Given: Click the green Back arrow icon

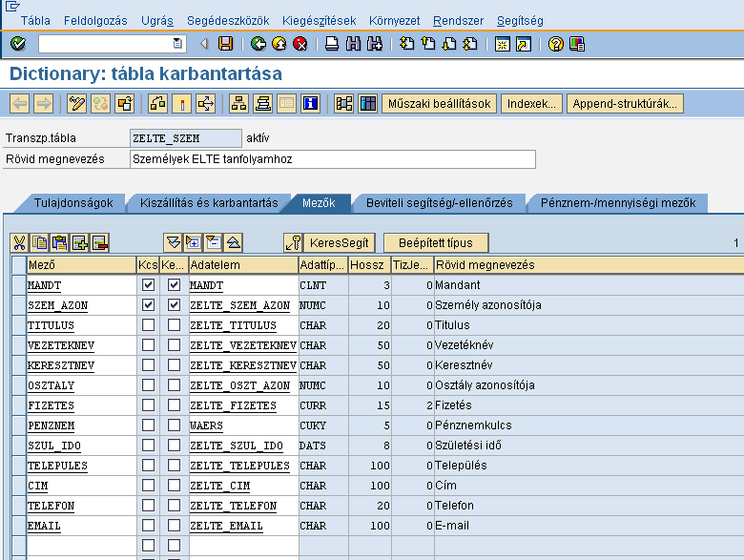Looking at the screenshot, I should [x=258, y=44].
